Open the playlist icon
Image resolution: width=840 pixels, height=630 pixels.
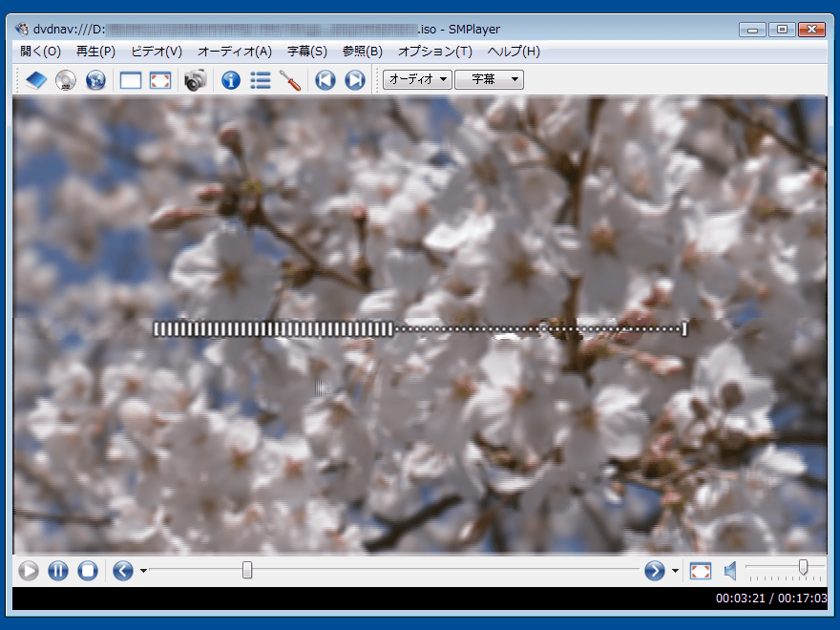260,80
